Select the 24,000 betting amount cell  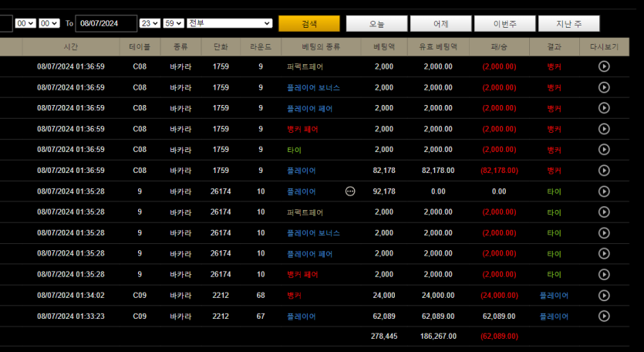coord(384,295)
